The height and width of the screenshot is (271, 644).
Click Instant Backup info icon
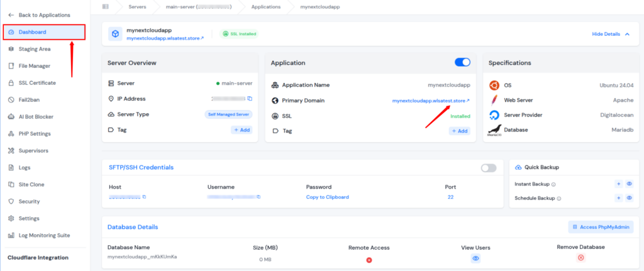coord(553,184)
